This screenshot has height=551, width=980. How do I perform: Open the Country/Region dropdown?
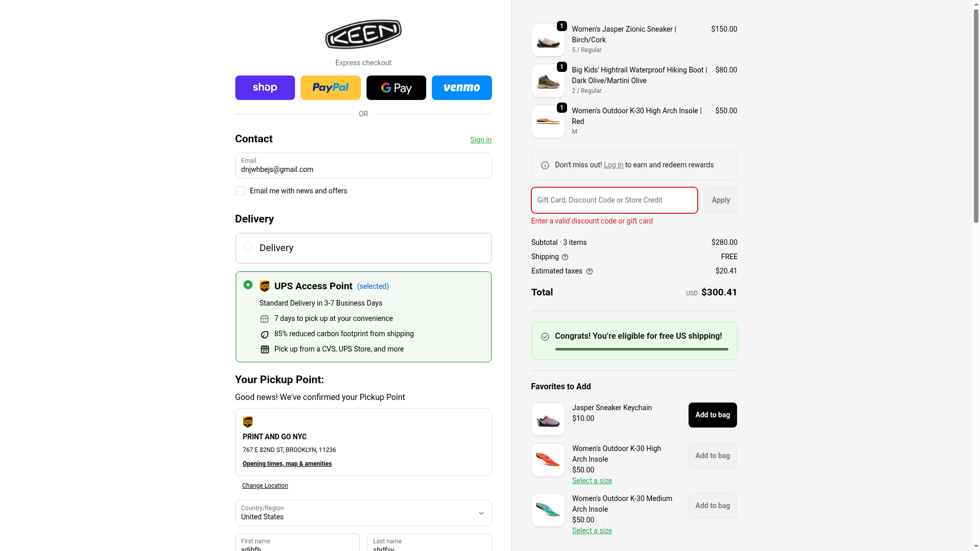(363, 513)
